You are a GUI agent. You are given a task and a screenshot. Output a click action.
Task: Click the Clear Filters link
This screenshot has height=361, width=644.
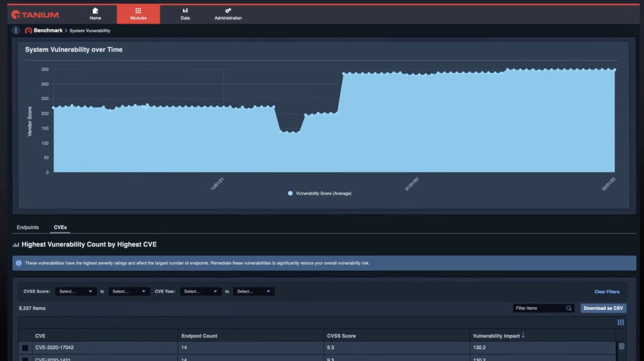click(x=607, y=292)
